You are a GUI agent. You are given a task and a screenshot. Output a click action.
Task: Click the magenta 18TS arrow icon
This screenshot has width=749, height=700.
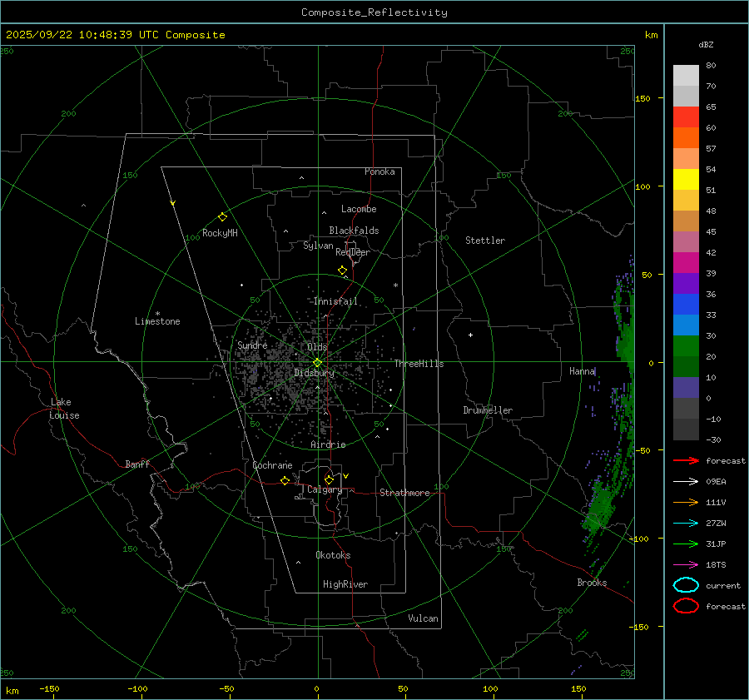pos(686,564)
